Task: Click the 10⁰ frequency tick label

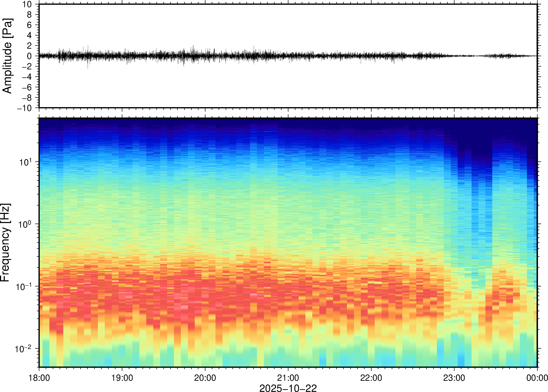Action: [x=25, y=224]
